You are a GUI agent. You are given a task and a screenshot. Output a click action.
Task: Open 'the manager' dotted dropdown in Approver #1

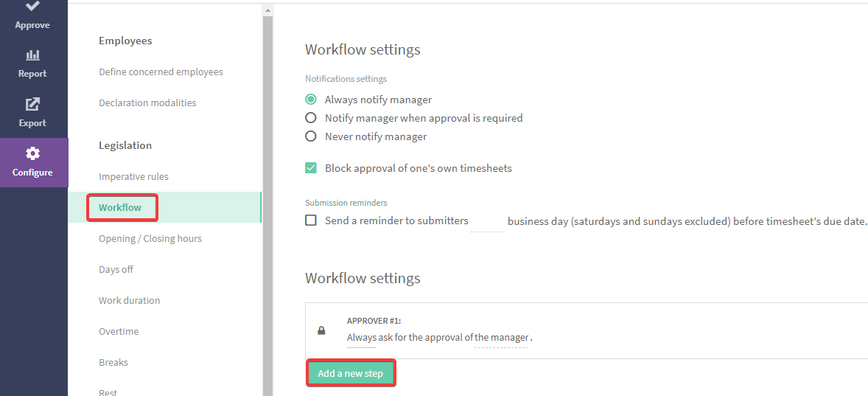coord(502,337)
